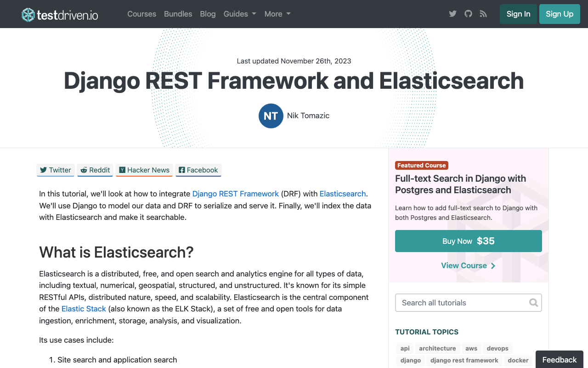Click the RSS feed icon
The width and height of the screenshot is (588, 368).
(483, 14)
